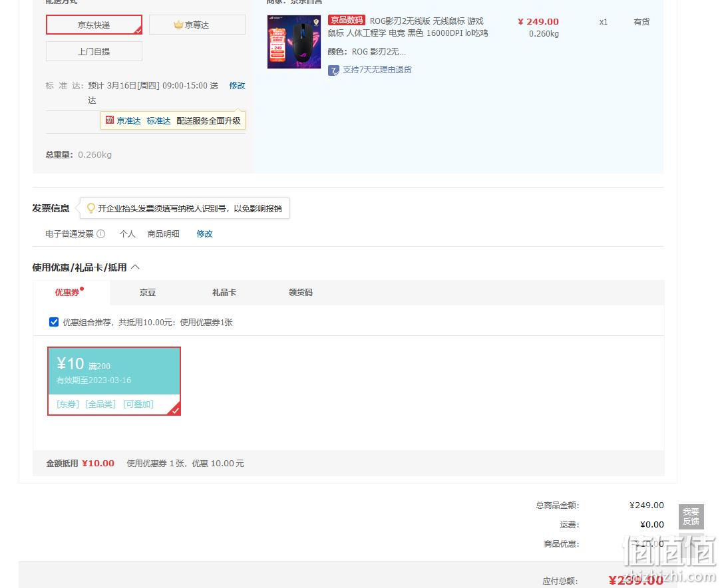Open the 标准达 link
Viewport: 722px width, 588px height.
(158, 120)
